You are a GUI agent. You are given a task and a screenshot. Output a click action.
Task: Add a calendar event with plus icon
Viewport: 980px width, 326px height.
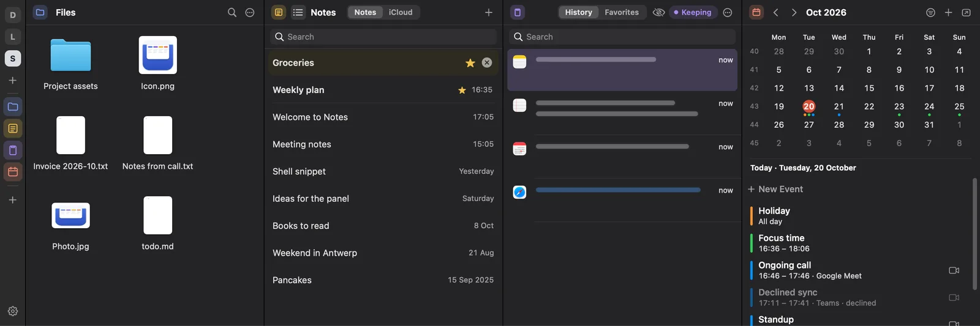pyautogui.click(x=948, y=12)
